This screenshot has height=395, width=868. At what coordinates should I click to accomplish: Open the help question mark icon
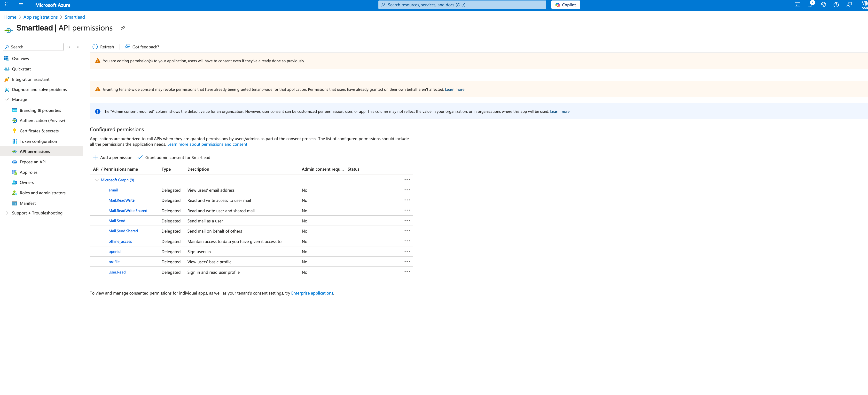[836, 5]
